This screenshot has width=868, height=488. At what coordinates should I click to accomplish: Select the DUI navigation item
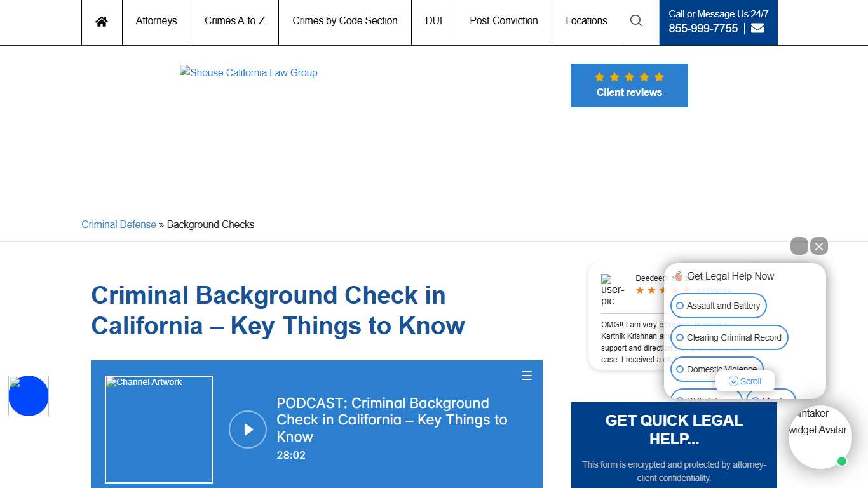(433, 20)
